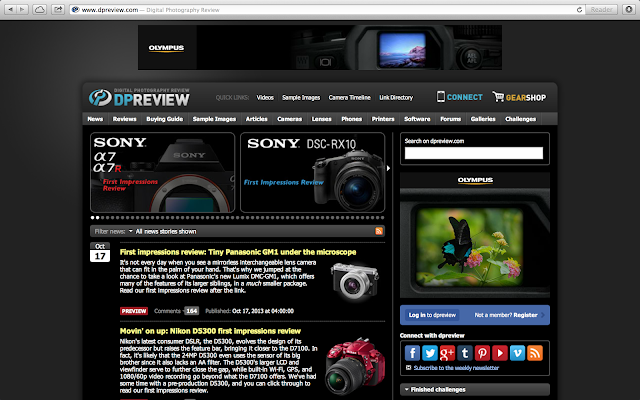Screen dimensions: 640x400
Task: Open the Panasonic GM1 first impressions headline
Action: click(238, 252)
